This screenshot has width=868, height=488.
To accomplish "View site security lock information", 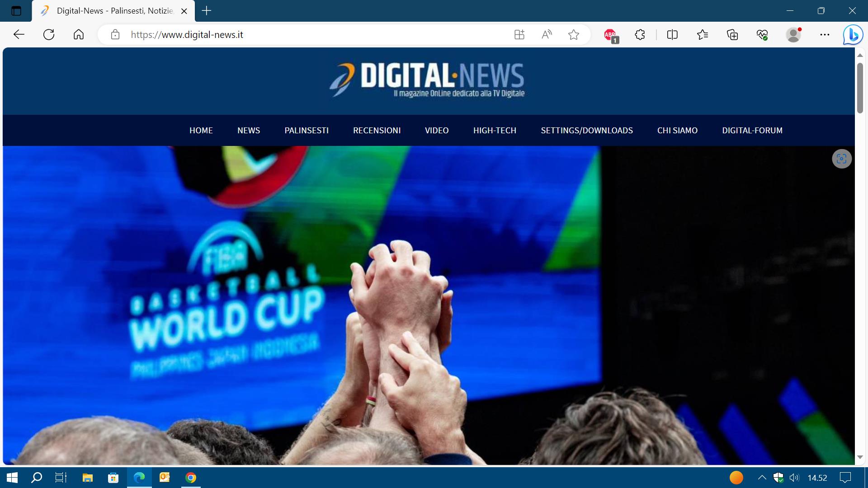I will tap(115, 34).
